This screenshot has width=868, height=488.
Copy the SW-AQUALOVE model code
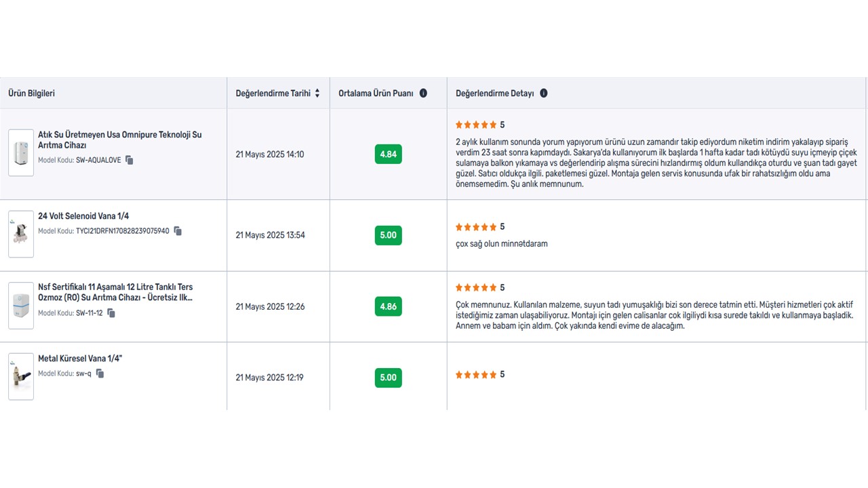point(130,160)
